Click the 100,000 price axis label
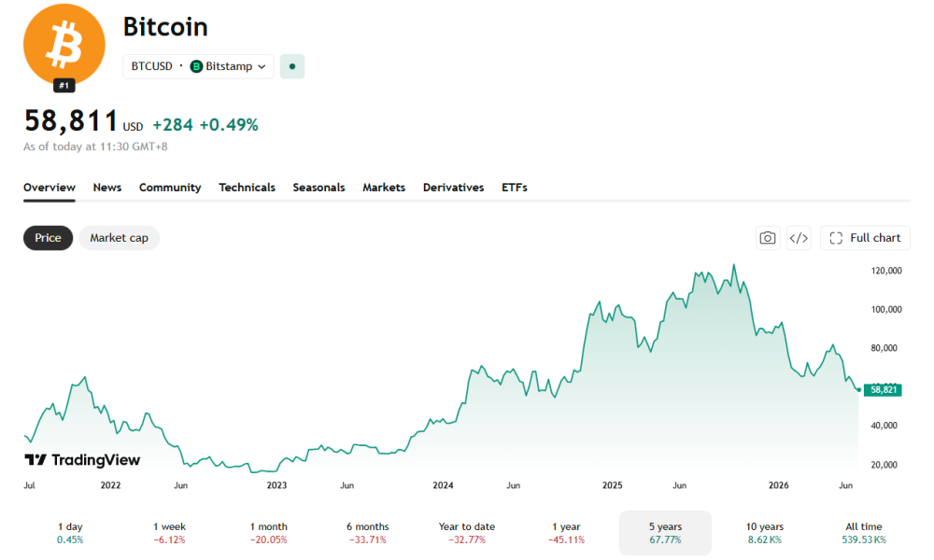Viewport: 934px width, 560px height. [886, 310]
